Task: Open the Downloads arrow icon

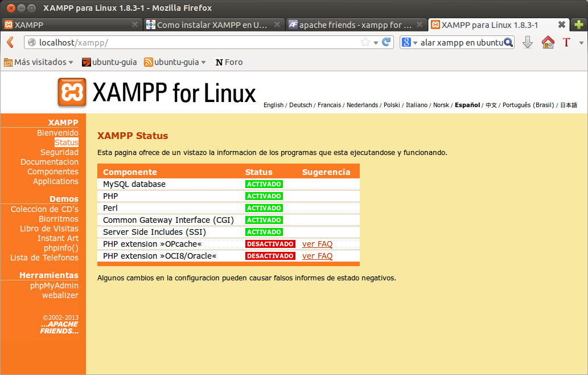Action: (528, 42)
